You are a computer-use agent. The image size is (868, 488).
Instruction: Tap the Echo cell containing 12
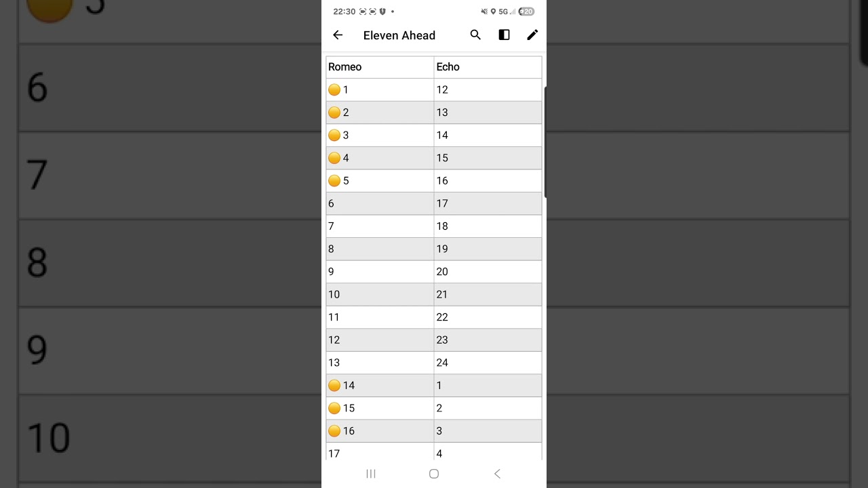pos(488,89)
